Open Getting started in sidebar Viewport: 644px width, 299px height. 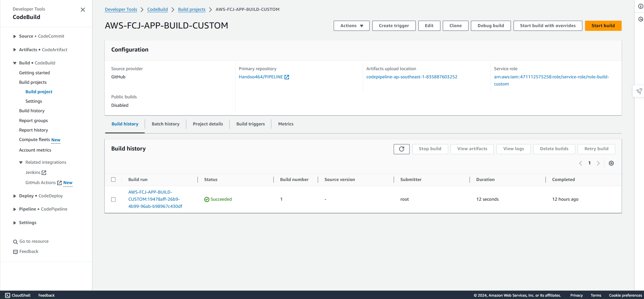click(35, 73)
